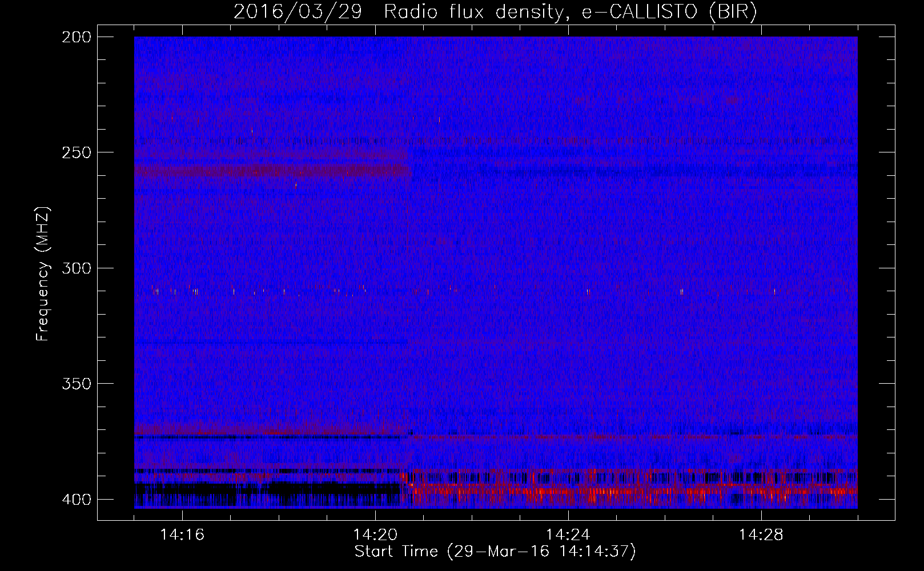Click the 250 frequency tick label
This screenshot has height=571, width=924.
pos(76,152)
